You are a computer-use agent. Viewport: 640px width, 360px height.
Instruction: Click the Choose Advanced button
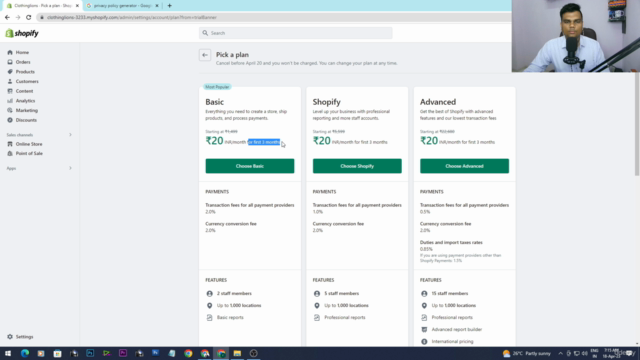[x=464, y=166]
